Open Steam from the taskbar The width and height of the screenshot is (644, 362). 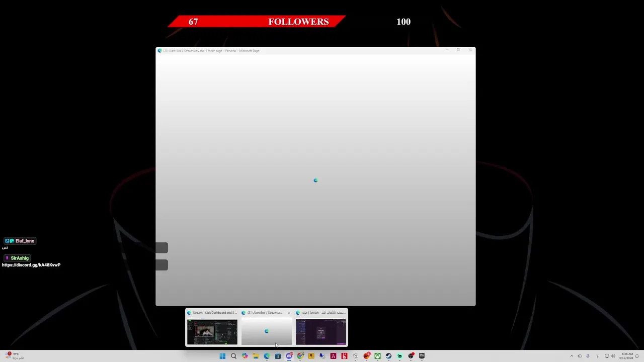388,356
